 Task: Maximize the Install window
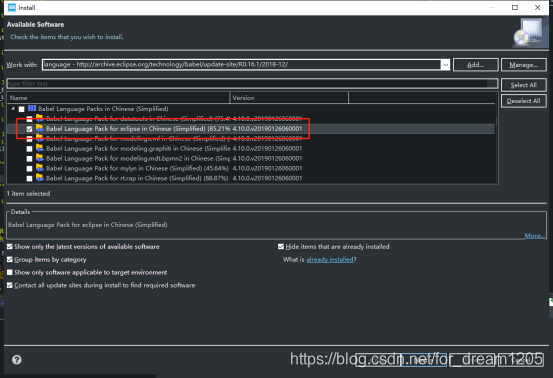(x=515, y=7)
